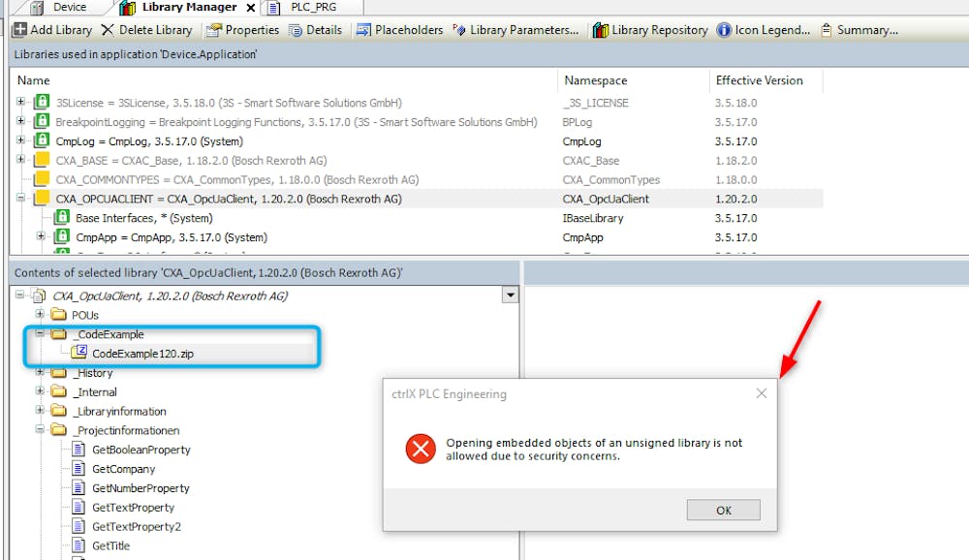
Task: Click the zip icon beside CodeExample120.zip
Action: pyautogui.click(x=78, y=352)
